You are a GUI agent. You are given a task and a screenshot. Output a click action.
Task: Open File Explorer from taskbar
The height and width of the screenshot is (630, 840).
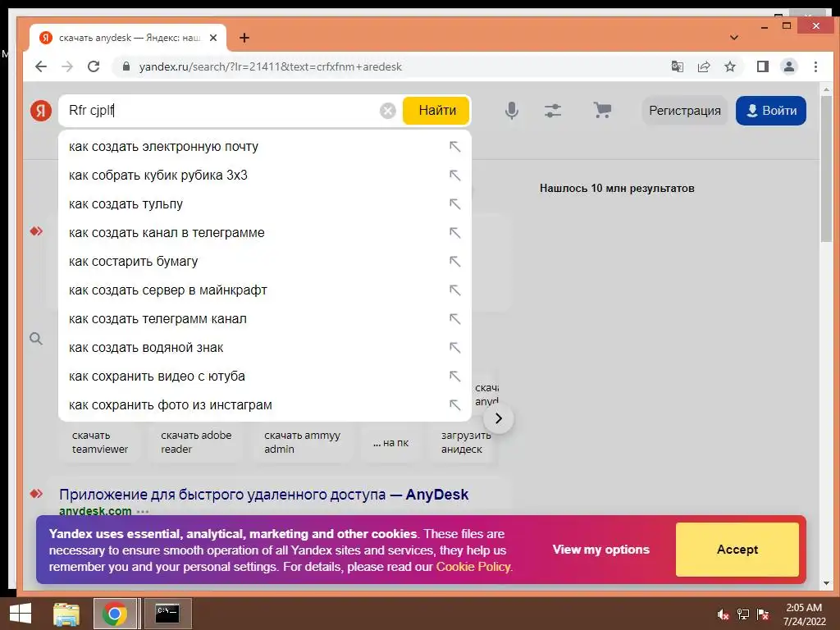coord(66,614)
